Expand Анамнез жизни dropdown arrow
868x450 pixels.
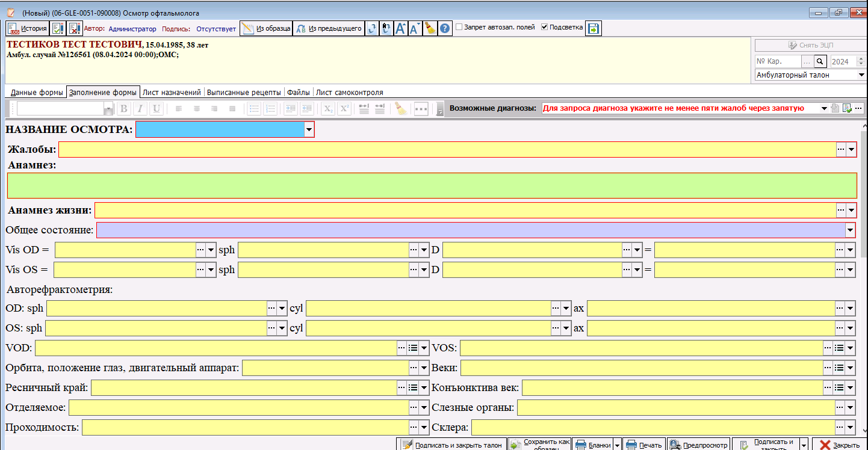coord(851,211)
